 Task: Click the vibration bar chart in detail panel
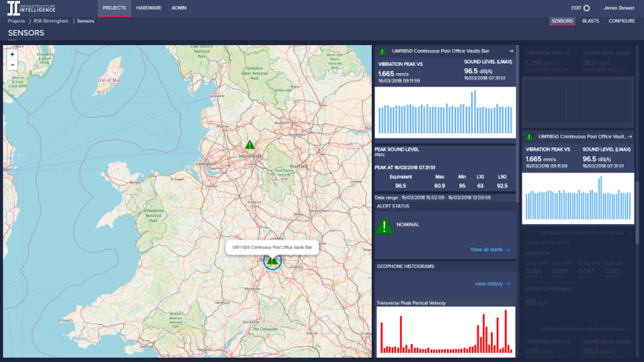pyautogui.click(x=445, y=112)
